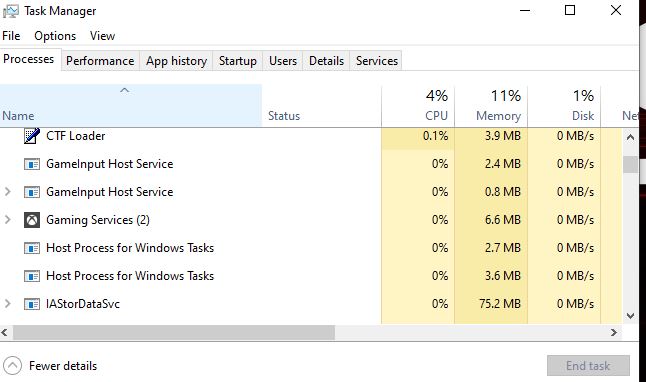This screenshot has width=646, height=382.
Task: Click the CTF Loader pen icon
Action: coord(32,136)
